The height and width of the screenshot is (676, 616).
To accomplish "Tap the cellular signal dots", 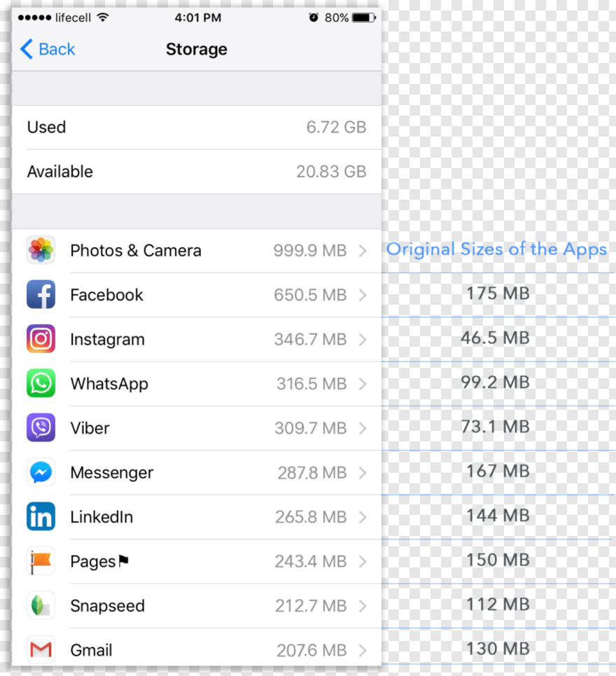I will tap(34, 18).
